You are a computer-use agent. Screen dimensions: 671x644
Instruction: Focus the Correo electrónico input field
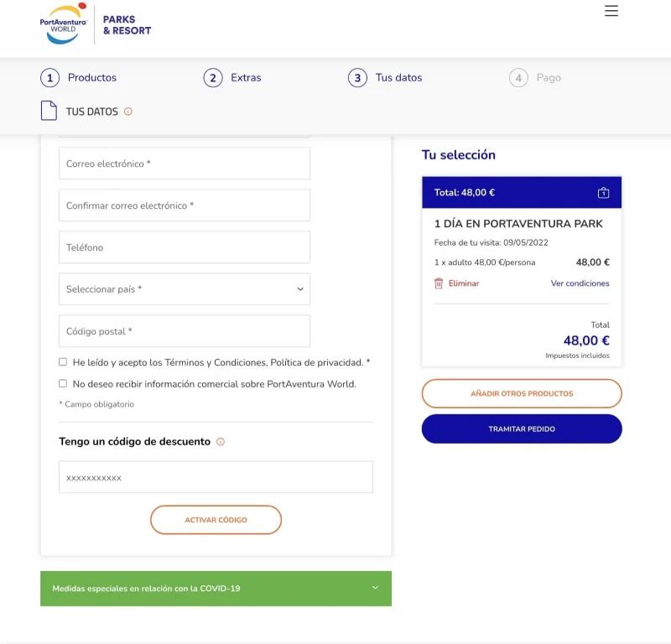click(185, 163)
